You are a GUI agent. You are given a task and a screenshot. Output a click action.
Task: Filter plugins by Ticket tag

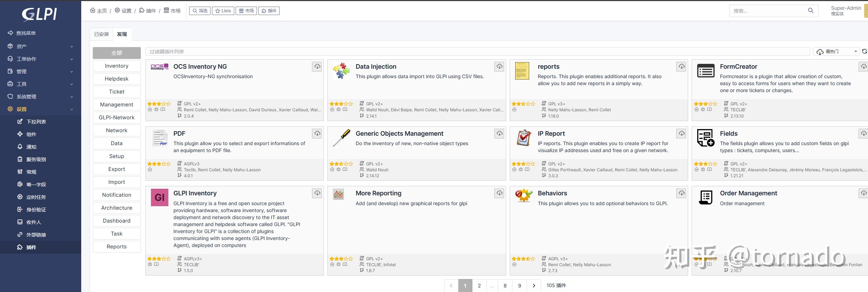117,92
